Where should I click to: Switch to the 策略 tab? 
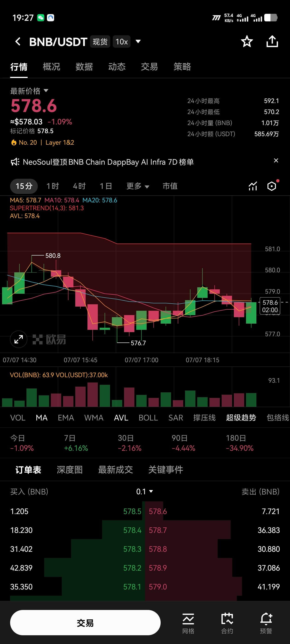point(182,67)
